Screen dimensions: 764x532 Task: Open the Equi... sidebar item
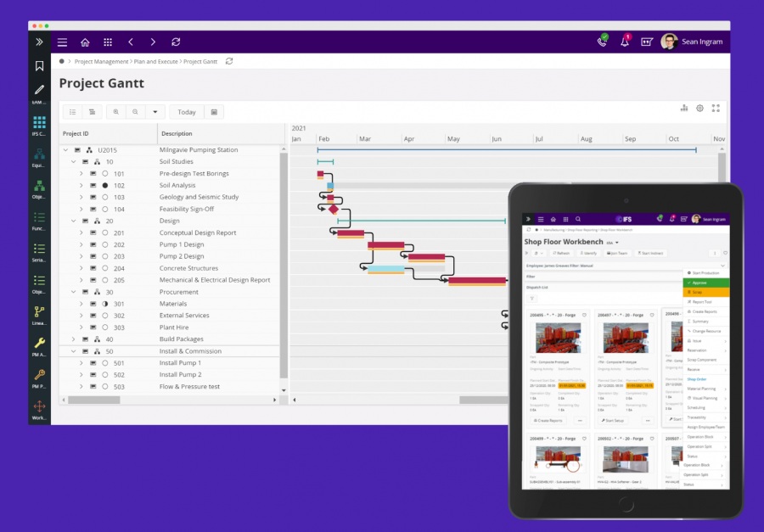tap(39, 158)
